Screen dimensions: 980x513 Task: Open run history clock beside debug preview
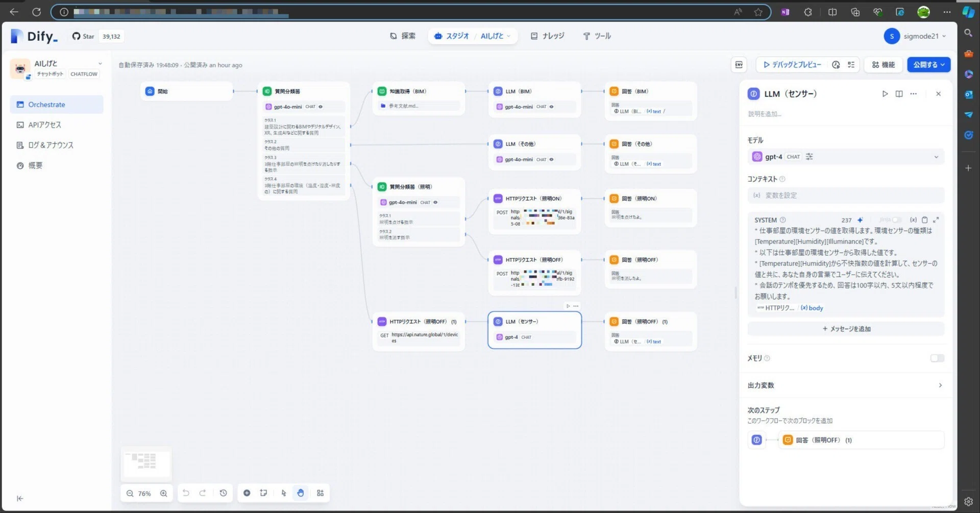point(836,65)
